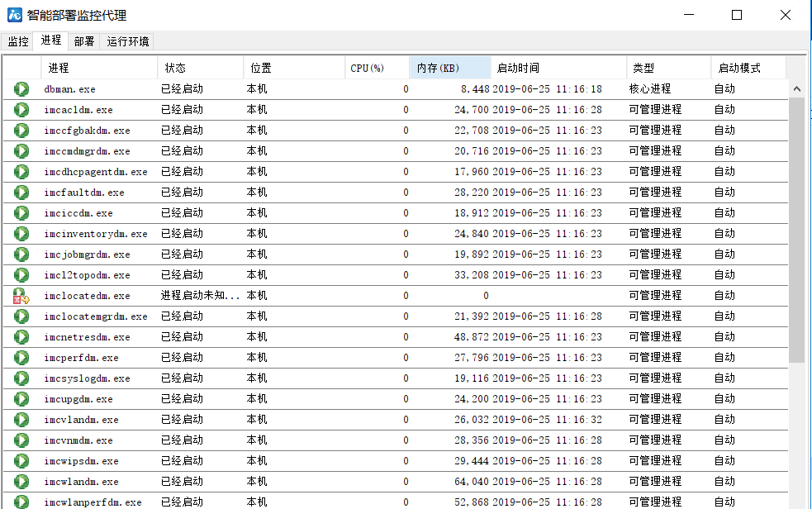Click the green status icon for imcwlandm.exe
Viewport: 812px width, 509px height.
tap(21, 482)
